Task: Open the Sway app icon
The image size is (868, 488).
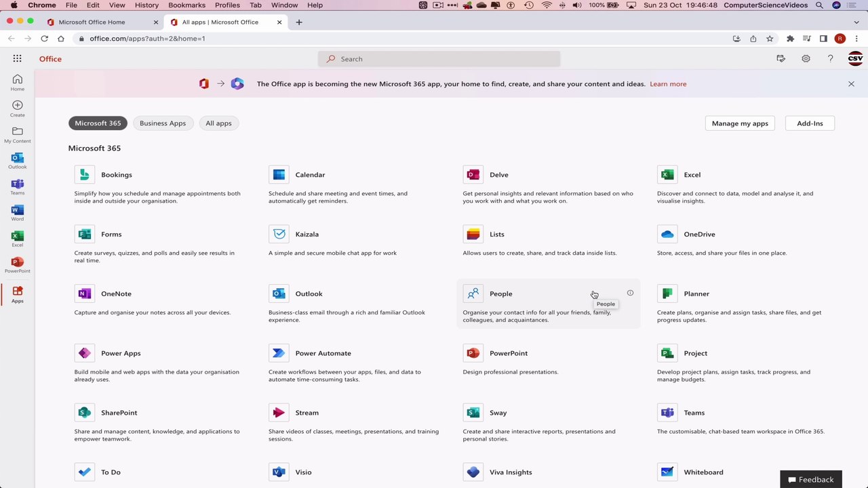Action: click(x=473, y=413)
